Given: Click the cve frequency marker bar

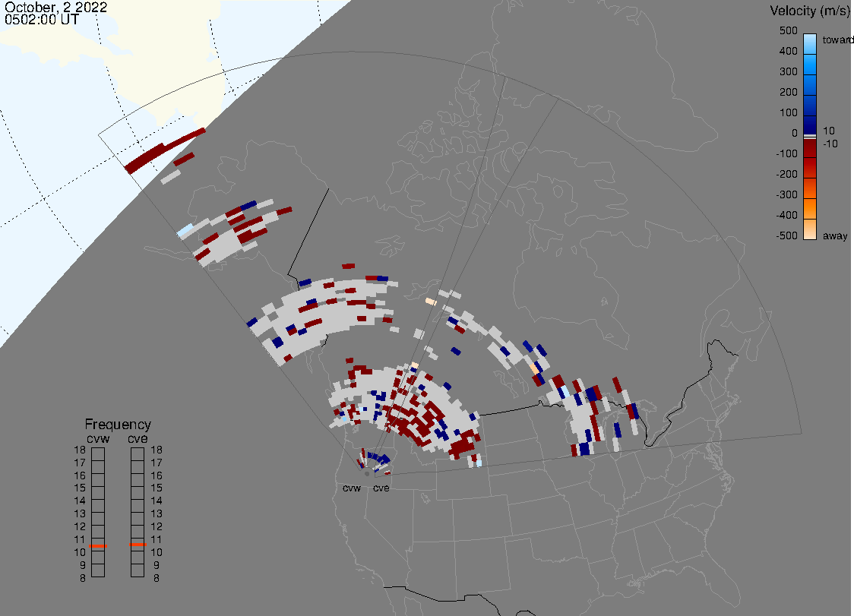Looking at the screenshot, I should coord(138,545).
